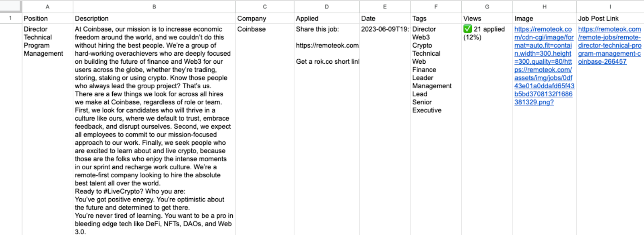Select column H header
Screen dimensions: 644x235
pos(544,6)
